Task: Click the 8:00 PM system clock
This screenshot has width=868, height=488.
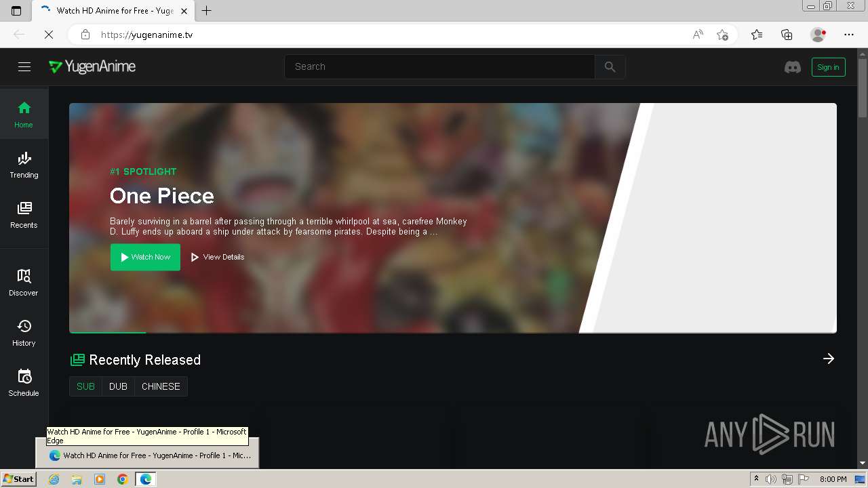Action: 833,479
